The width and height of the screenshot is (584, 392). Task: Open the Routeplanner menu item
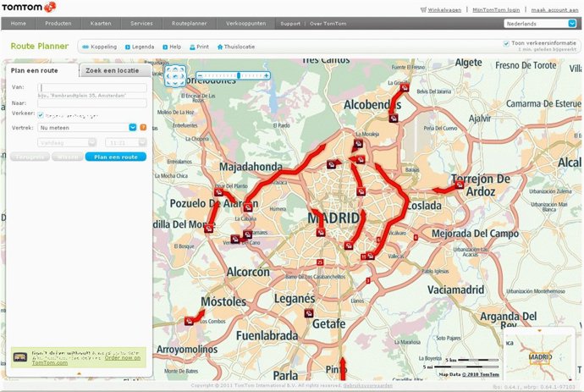point(189,24)
